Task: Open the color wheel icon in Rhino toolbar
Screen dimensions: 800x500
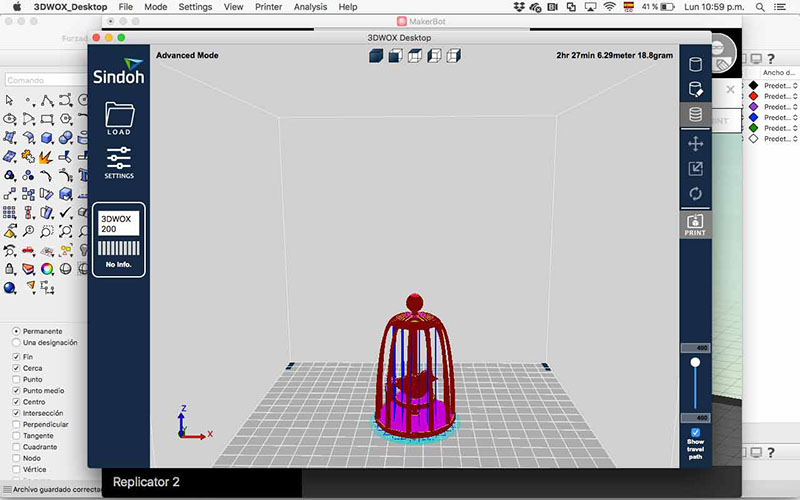Action: point(47,269)
